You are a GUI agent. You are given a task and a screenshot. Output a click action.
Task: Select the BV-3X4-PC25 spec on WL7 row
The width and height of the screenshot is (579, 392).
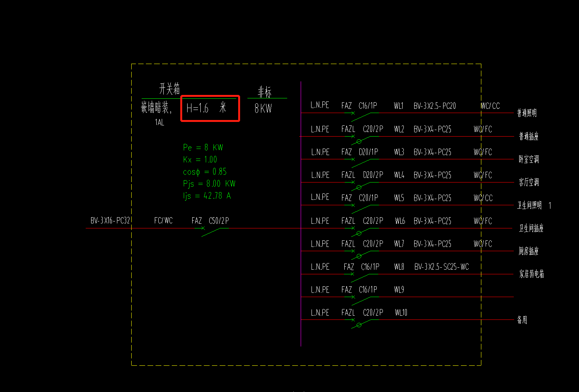point(432,244)
